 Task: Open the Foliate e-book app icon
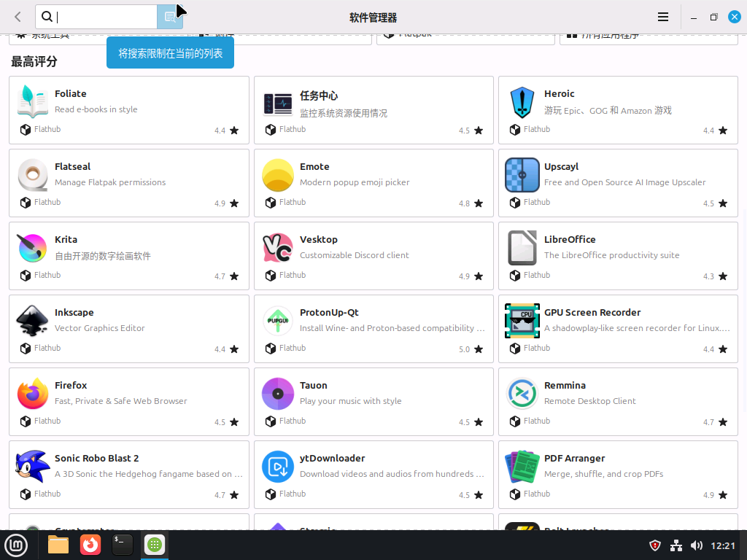pos(32,101)
